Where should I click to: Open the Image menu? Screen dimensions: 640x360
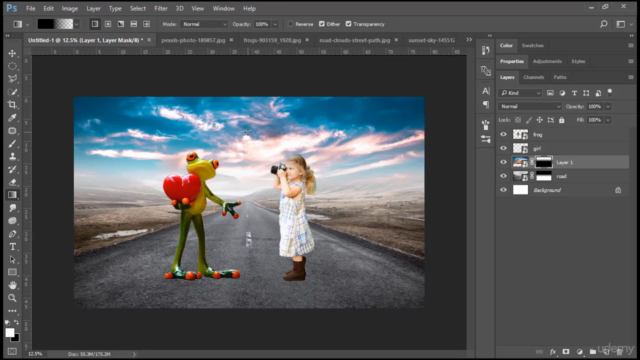[70, 8]
